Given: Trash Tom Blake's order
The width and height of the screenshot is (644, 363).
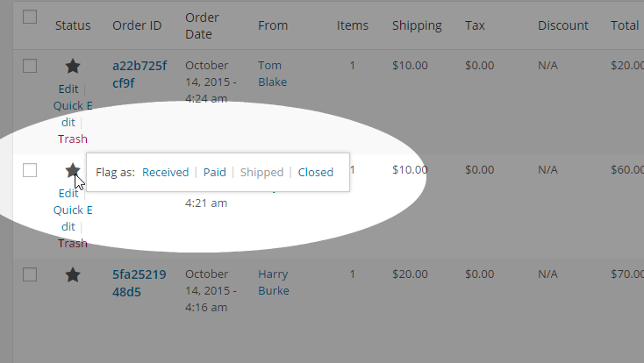Looking at the screenshot, I should click(73, 139).
